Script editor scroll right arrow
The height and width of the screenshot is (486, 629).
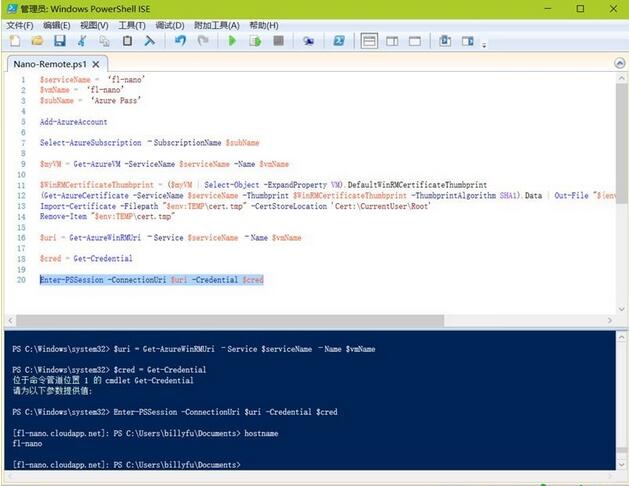pos(610,320)
